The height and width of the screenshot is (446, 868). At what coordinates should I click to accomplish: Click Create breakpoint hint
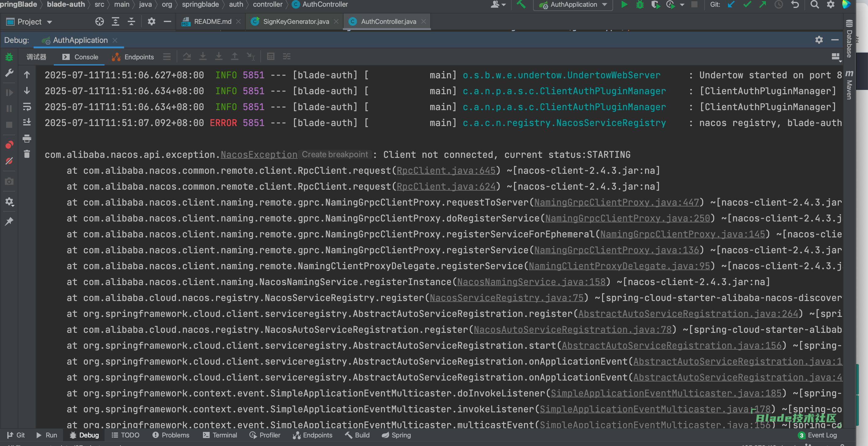coord(335,154)
